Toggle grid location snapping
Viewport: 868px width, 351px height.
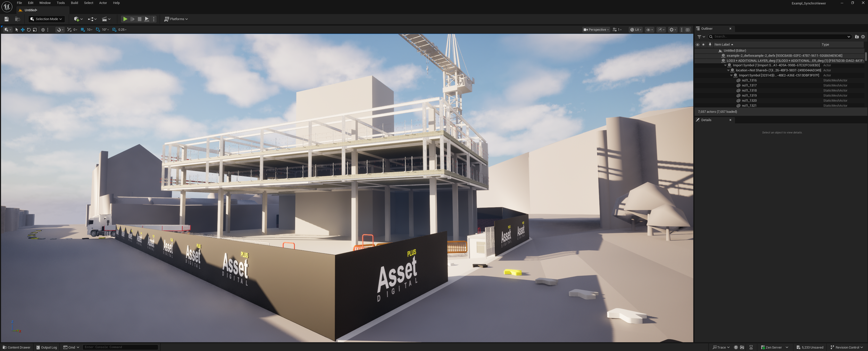[x=83, y=30]
